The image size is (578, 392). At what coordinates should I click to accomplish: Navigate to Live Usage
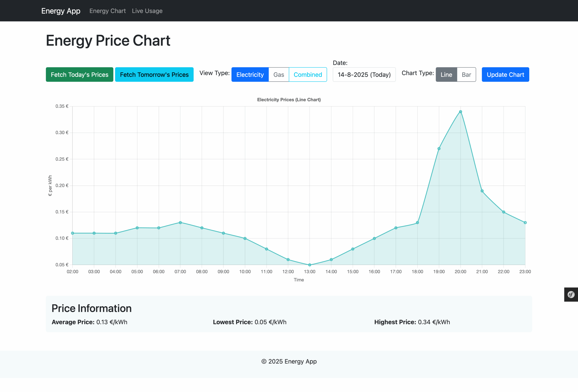click(147, 11)
